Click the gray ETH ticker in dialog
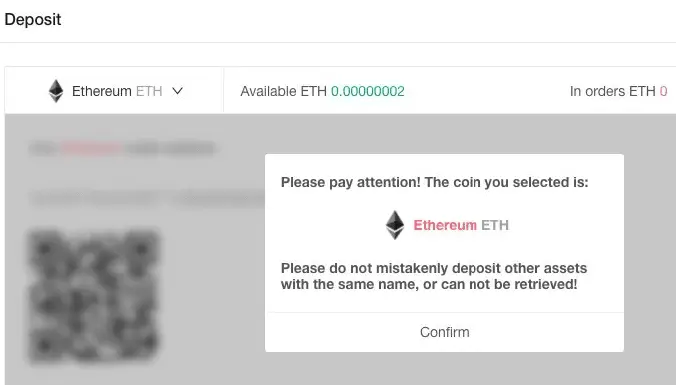Screen dimensions: 676x385 [495, 225]
